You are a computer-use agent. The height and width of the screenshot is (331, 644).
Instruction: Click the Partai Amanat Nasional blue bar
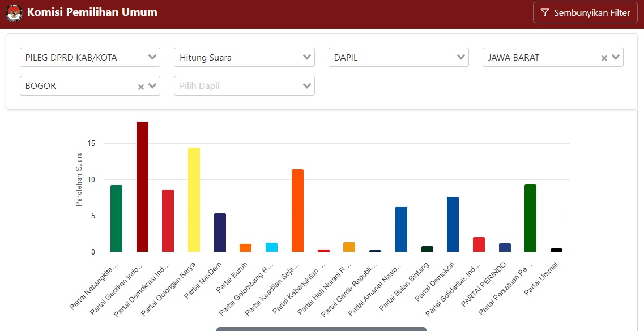[x=401, y=229]
